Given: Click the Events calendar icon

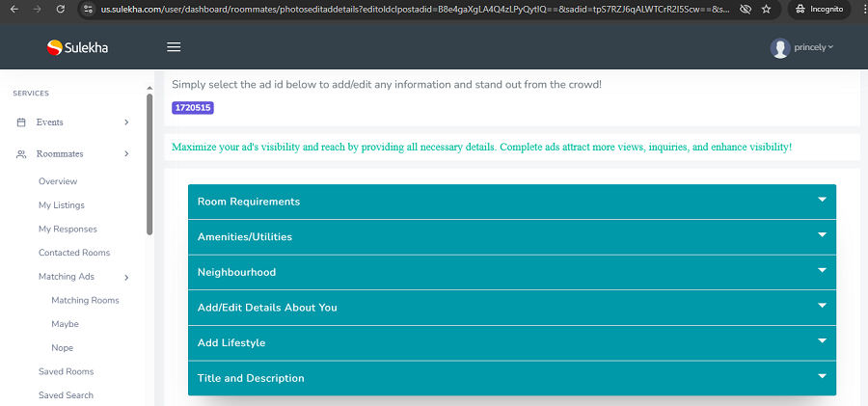Looking at the screenshot, I should click(21, 122).
